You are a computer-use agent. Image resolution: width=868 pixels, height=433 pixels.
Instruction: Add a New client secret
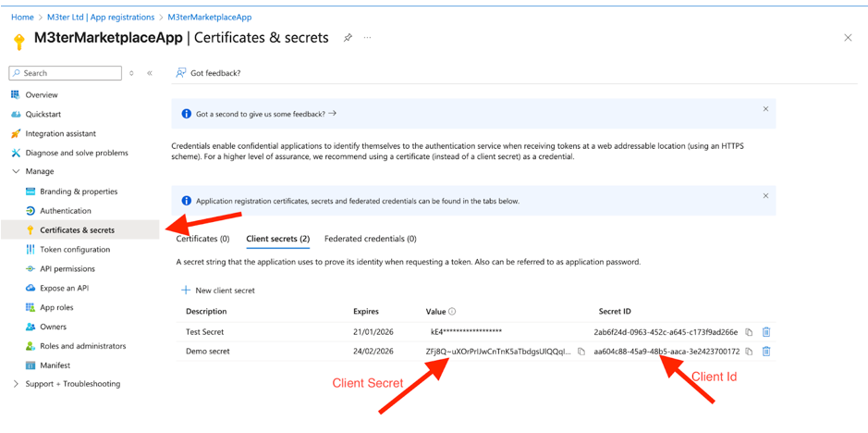[x=218, y=291]
